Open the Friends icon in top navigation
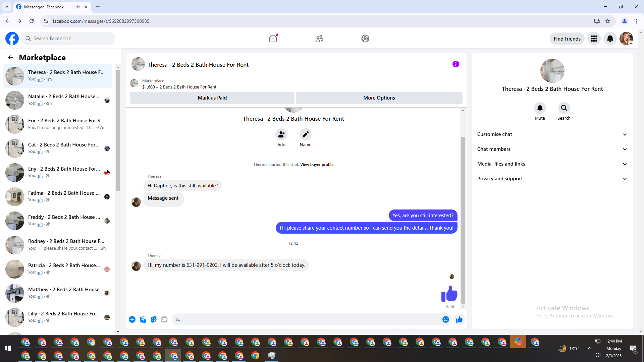 coord(319,39)
